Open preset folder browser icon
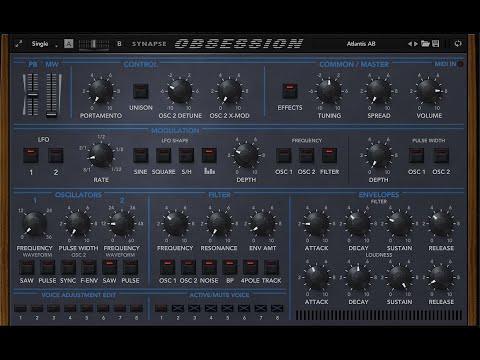The height and width of the screenshot is (360, 480). click(425, 44)
